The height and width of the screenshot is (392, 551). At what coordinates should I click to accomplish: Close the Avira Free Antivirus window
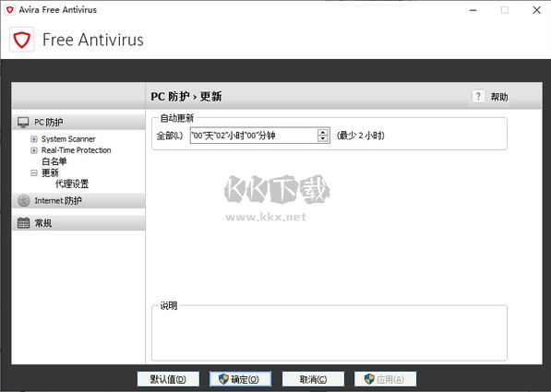click(536, 10)
